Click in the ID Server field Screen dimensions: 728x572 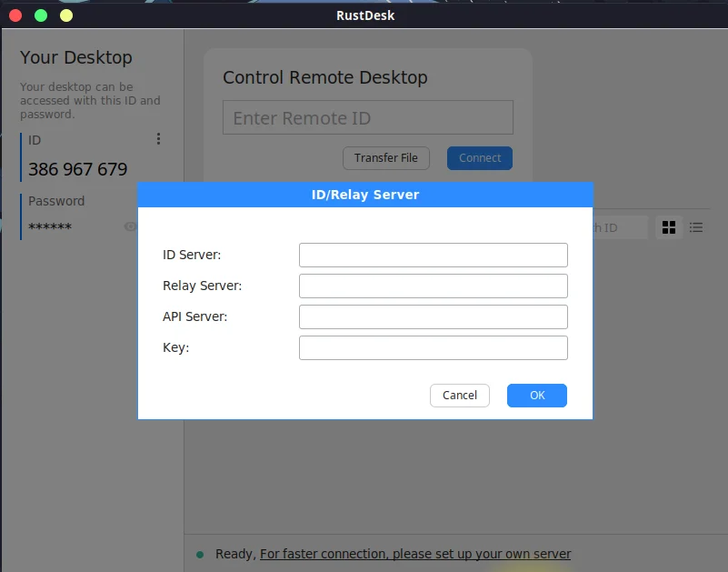(434, 255)
